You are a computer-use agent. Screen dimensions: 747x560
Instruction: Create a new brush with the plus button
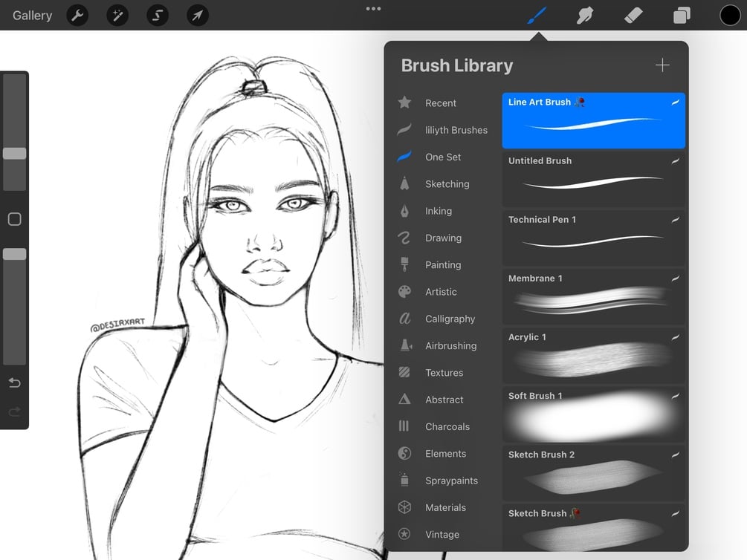(662, 65)
